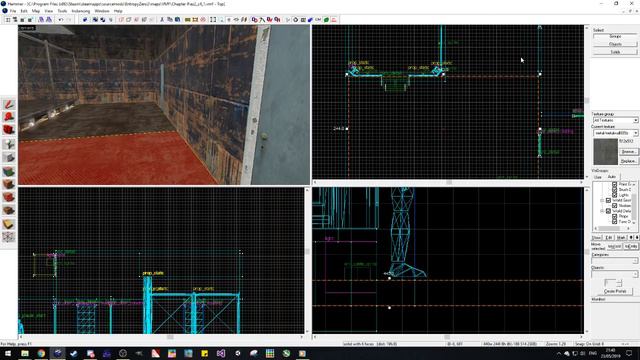Toggle the 2D grid toolbar icon

click(x=8, y=20)
